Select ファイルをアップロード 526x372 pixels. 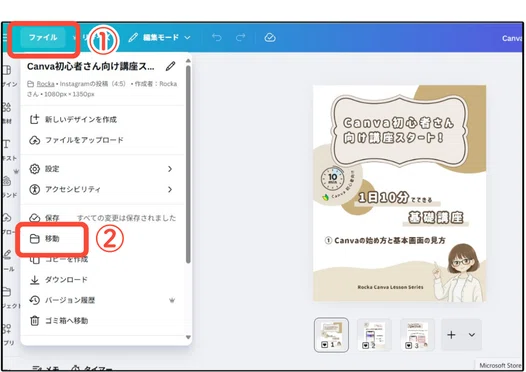[x=103, y=140]
